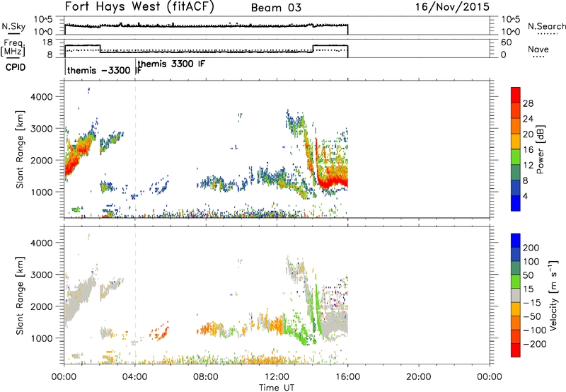Click the velocity colorbar '50' tick label

tap(528, 275)
